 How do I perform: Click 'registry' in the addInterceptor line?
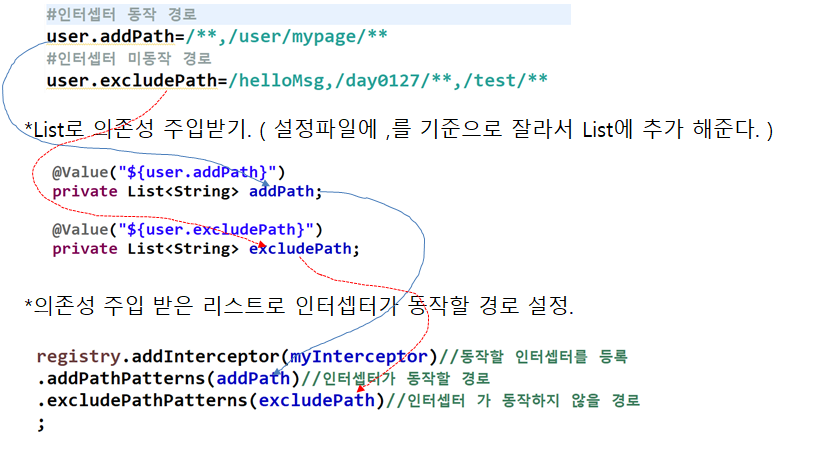click(x=78, y=356)
